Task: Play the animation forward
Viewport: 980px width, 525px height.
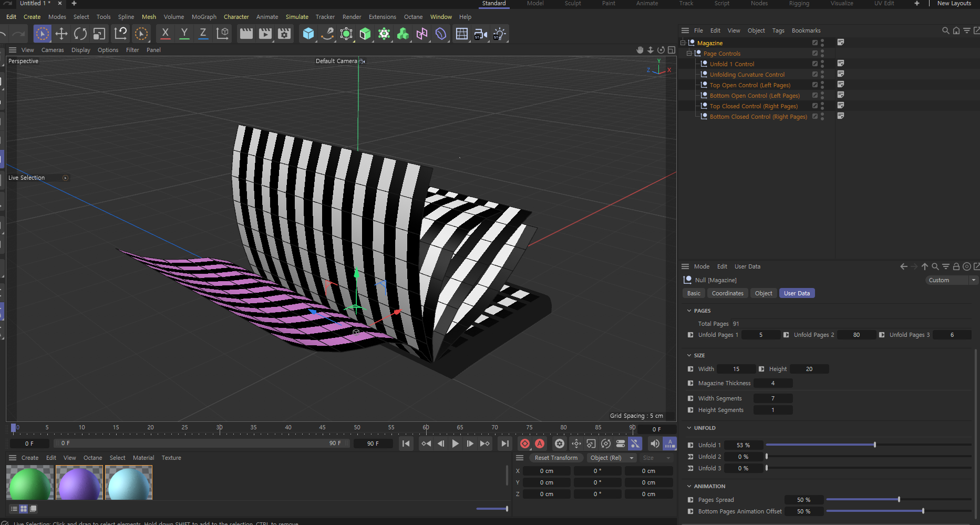Action: [455, 444]
